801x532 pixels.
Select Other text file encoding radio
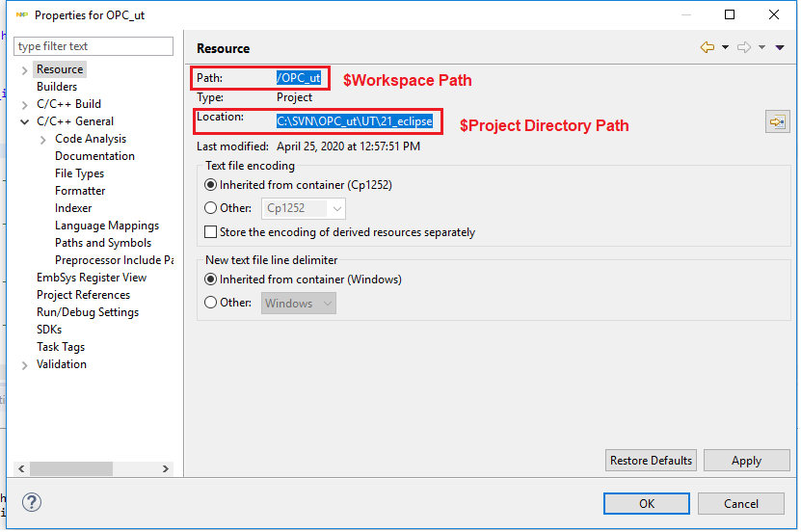[211, 207]
